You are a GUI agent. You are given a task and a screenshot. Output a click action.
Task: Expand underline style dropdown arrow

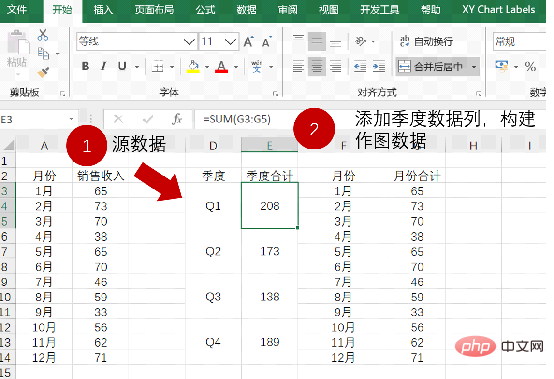point(137,67)
